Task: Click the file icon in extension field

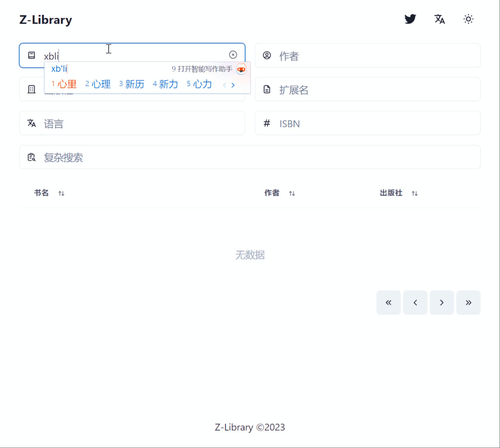Action: (267, 89)
